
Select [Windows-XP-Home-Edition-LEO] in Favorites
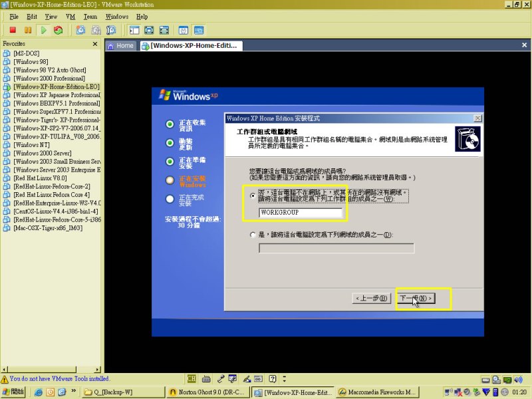[x=57, y=87]
